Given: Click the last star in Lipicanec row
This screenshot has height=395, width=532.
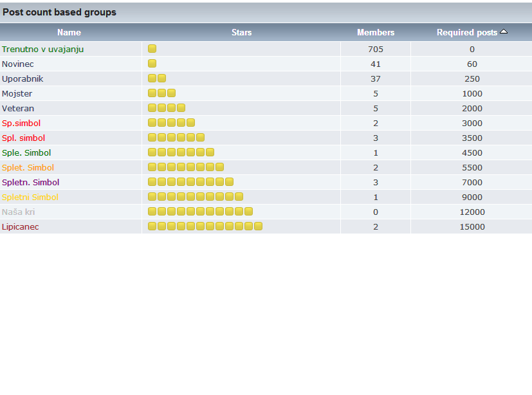Looking at the screenshot, I should tap(258, 226).
